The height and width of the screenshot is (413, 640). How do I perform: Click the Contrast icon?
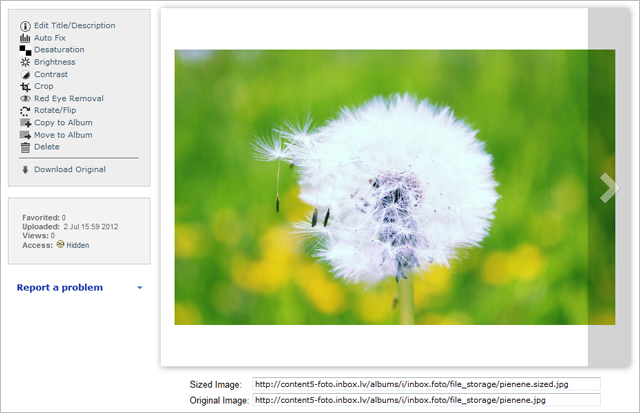[25, 74]
